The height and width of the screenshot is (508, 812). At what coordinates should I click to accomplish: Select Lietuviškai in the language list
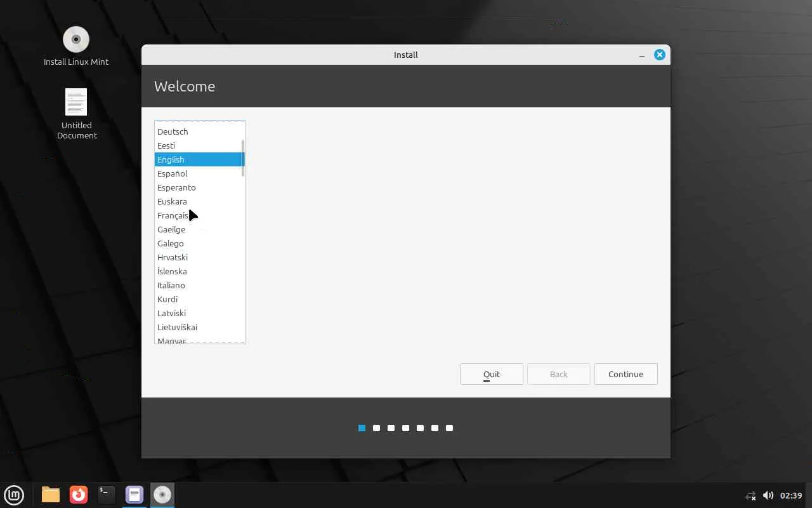pyautogui.click(x=199, y=327)
